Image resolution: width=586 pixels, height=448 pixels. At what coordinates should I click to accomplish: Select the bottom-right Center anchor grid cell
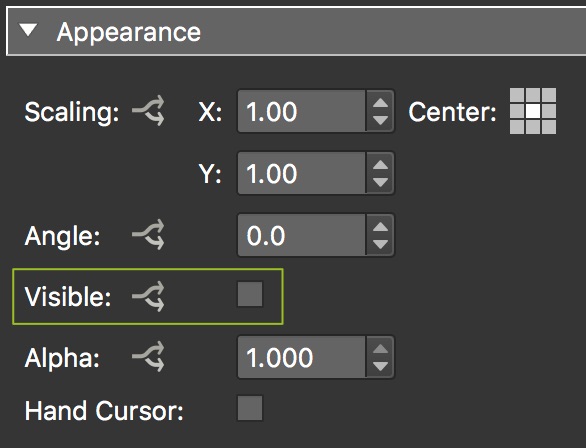click(549, 127)
